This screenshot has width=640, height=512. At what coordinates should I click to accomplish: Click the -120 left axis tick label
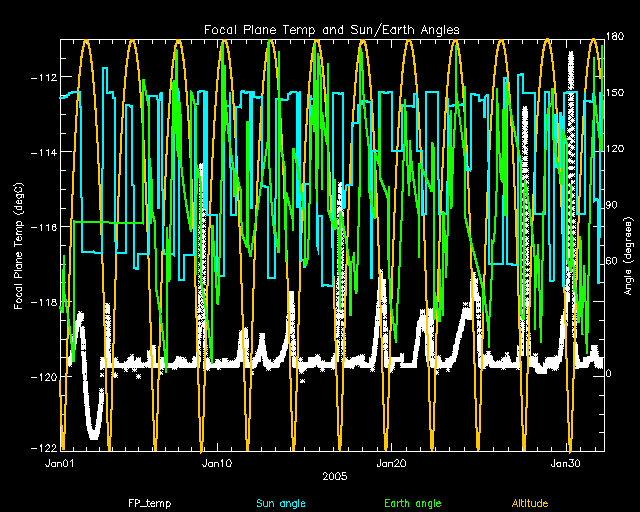42,377
